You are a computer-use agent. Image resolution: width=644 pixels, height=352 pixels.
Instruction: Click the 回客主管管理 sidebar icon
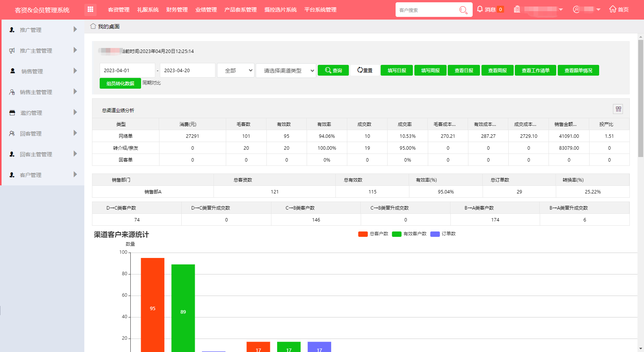click(12, 154)
